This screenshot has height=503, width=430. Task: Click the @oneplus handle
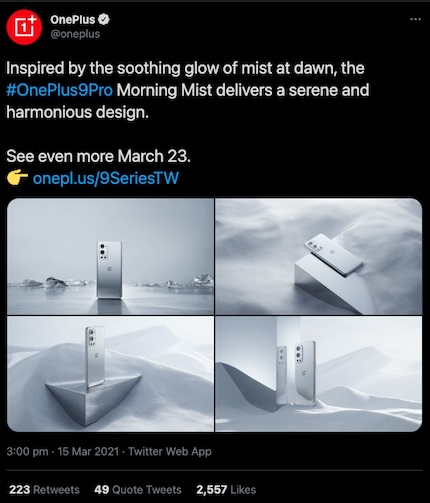75,34
